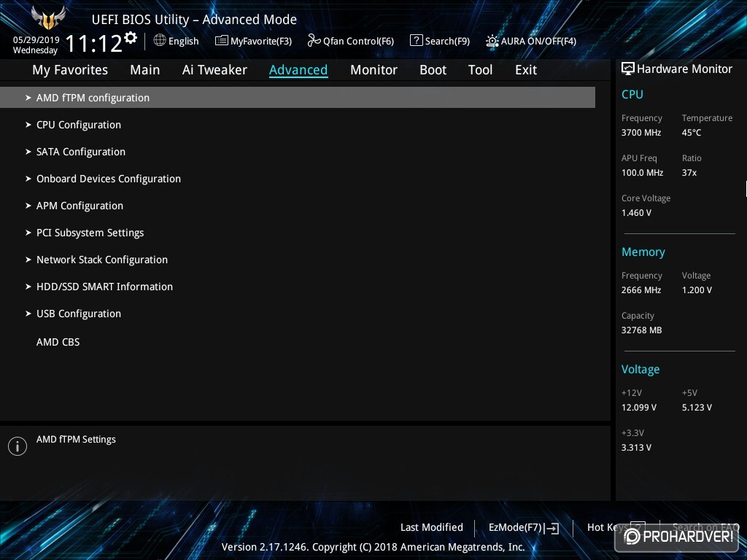Click the EzMode exit arrow icon
The width and height of the screenshot is (747, 560).
pos(551,528)
